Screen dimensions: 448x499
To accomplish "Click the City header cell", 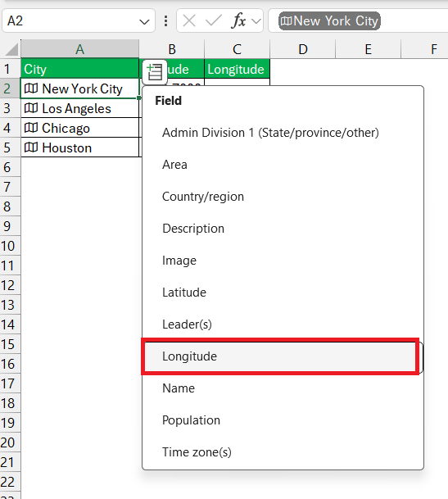I will click(80, 69).
